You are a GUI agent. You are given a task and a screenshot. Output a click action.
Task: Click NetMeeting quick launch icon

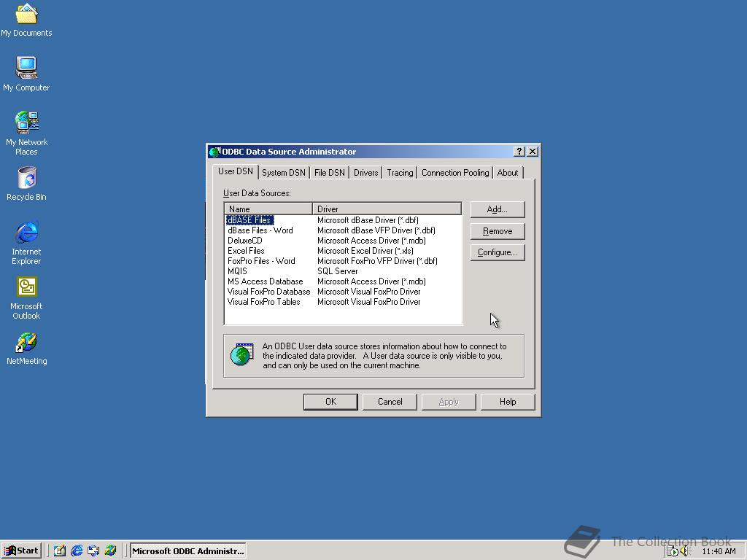tap(110, 551)
